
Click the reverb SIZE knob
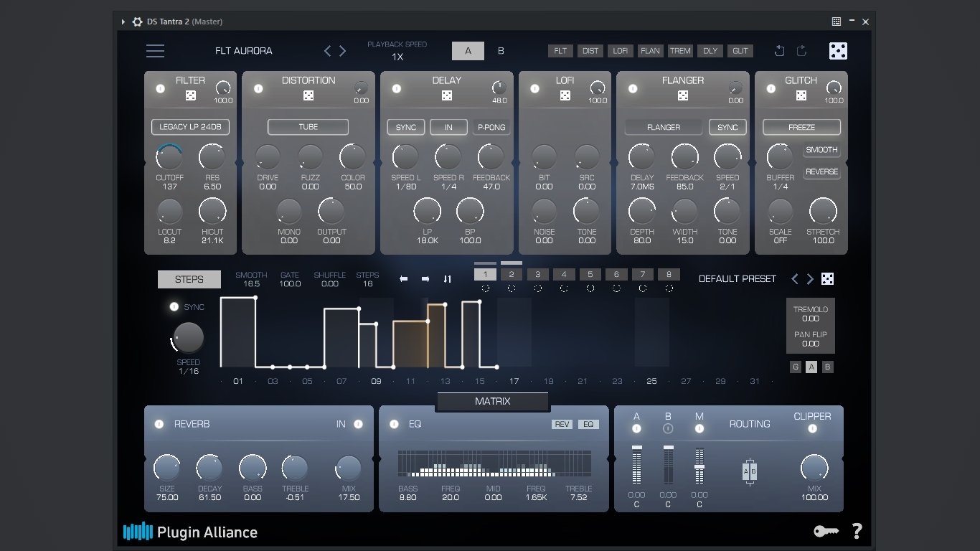pos(166,468)
